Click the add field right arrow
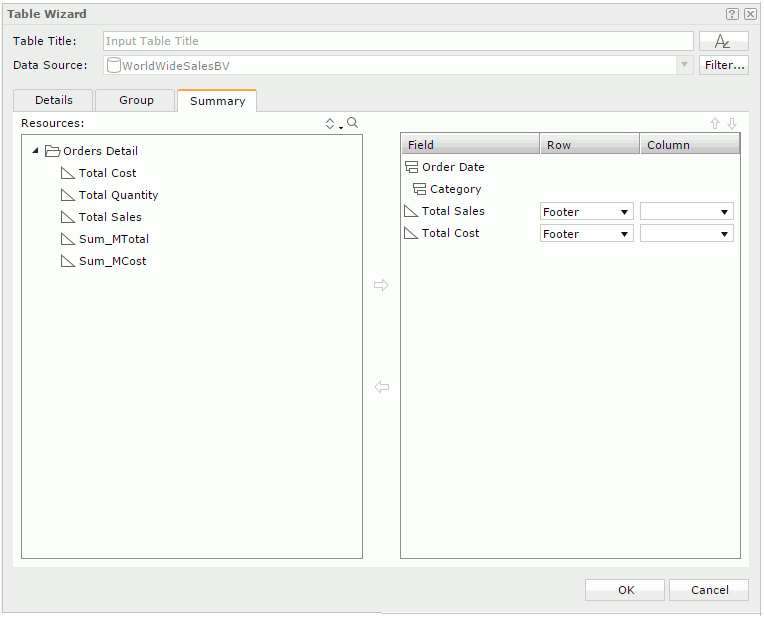 [x=381, y=286]
